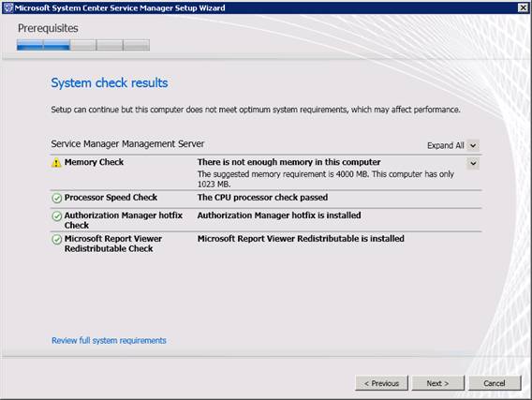Click the Service Manager Management Server header
Viewport: 532px width, 400px height.
pyautogui.click(x=127, y=144)
